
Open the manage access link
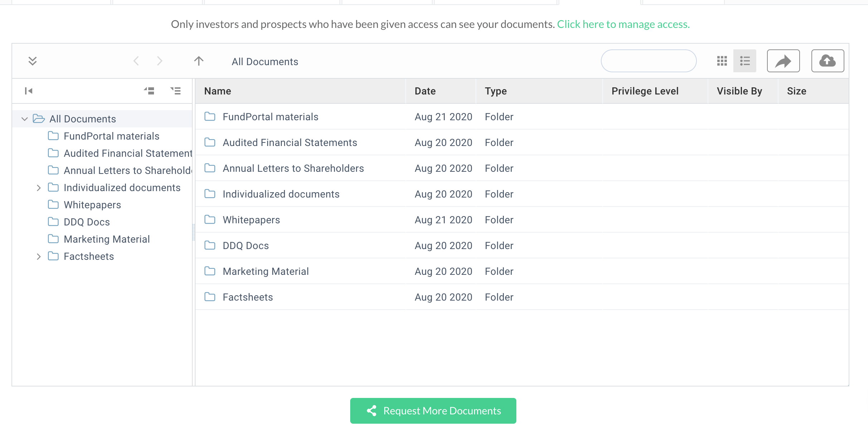pos(623,24)
